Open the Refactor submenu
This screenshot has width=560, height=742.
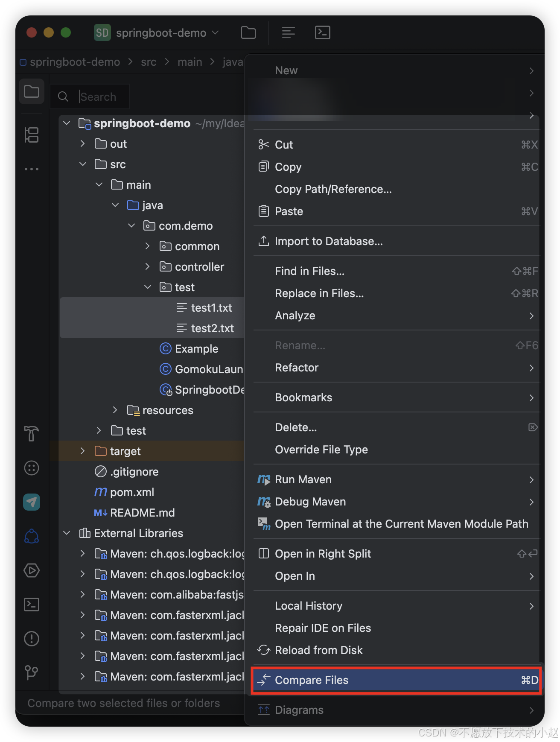[396, 368]
